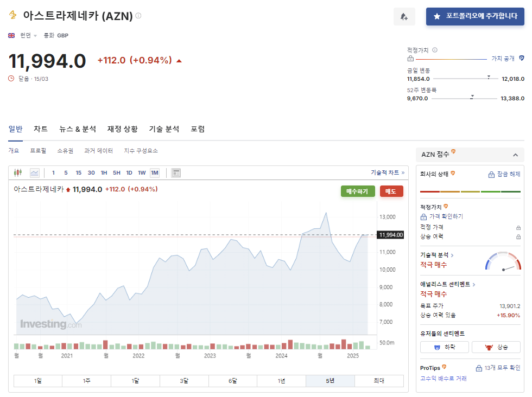Click the alert bell icon button

tap(404, 16)
